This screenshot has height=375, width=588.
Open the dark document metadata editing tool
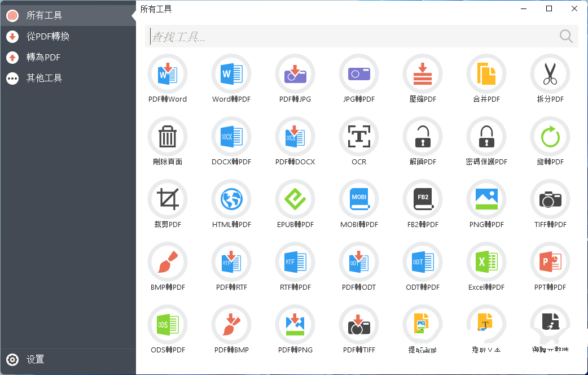click(550, 324)
